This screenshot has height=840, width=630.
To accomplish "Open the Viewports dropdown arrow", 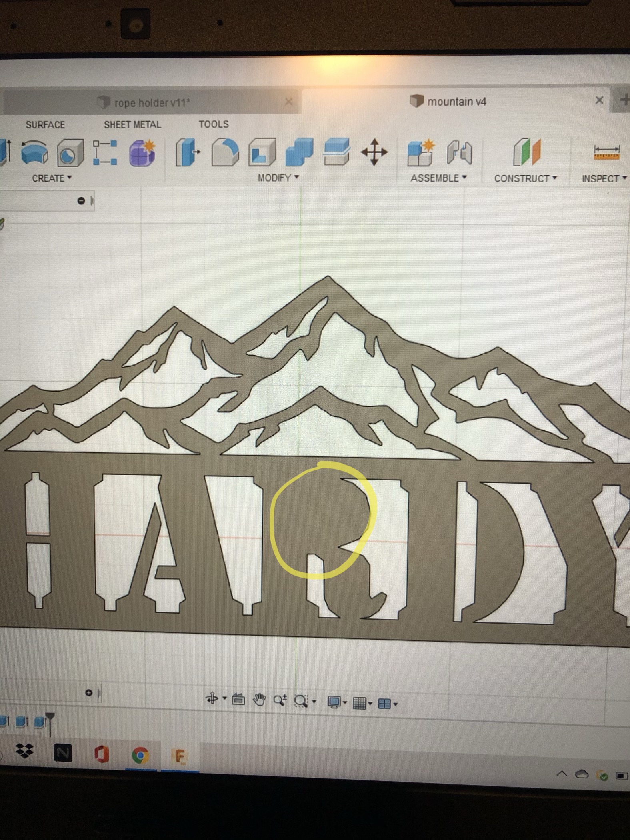I will coord(396,704).
